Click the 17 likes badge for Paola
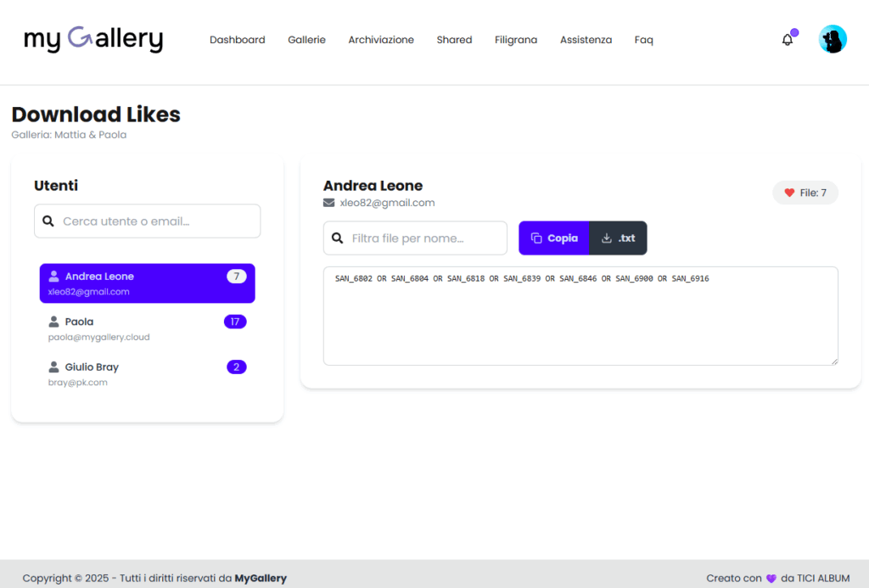The image size is (869, 588). (x=235, y=322)
